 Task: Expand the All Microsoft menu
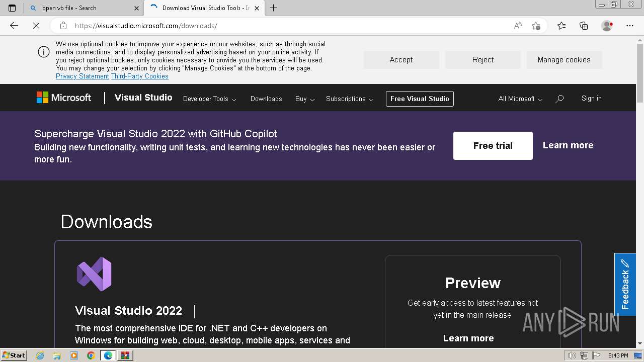[x=520, y=99]
